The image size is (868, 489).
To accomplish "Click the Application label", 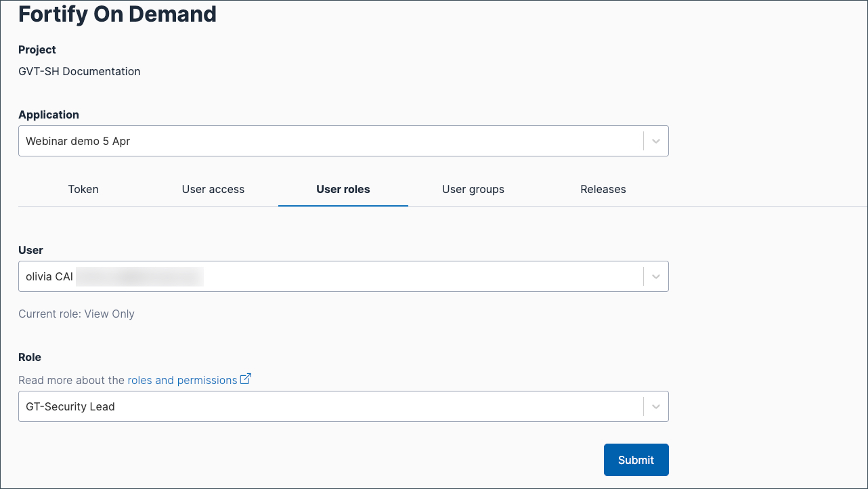I will pyautogui.click(x=49, y=114).
